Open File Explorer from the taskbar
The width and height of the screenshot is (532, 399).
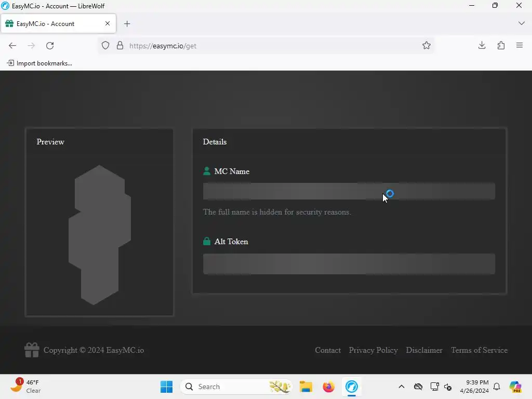(305, 387)
